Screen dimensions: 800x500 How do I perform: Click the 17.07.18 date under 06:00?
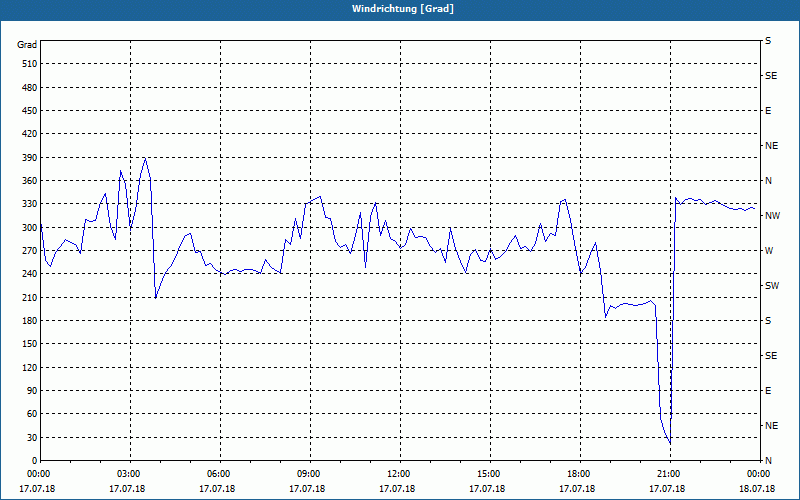pos(217,489)
